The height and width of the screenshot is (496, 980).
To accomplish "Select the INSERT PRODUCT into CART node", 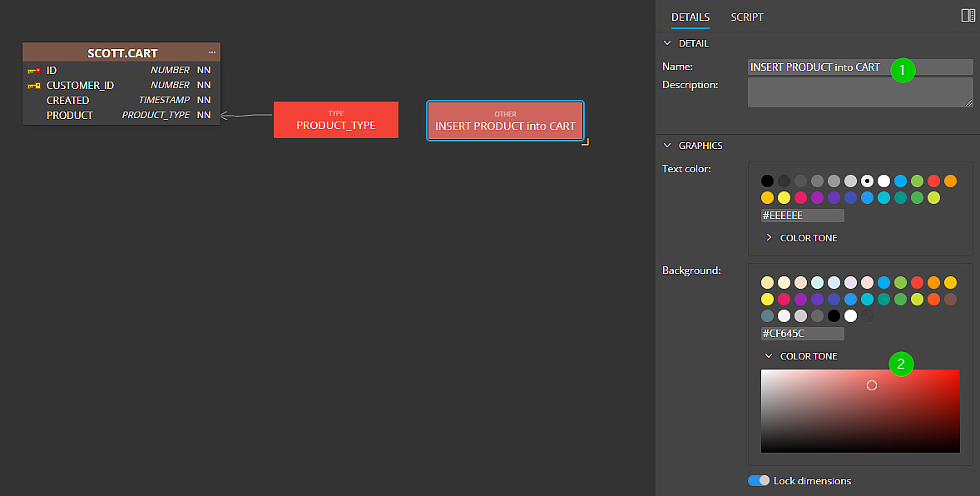I will 505,121.
